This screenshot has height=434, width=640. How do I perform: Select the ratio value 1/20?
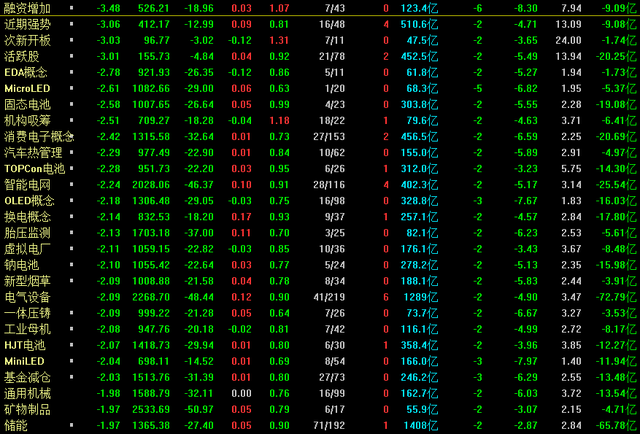pyautogui.click(x=335, y=89)
